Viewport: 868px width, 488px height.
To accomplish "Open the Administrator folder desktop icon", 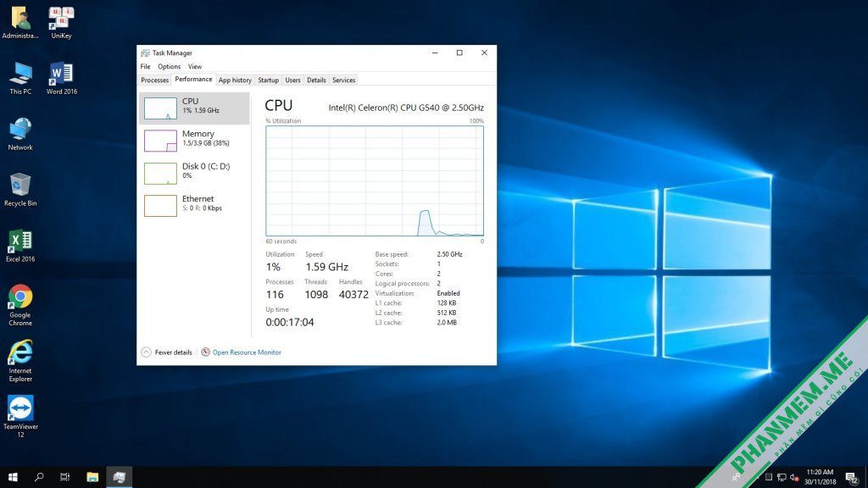I will (x=20, y=22).
